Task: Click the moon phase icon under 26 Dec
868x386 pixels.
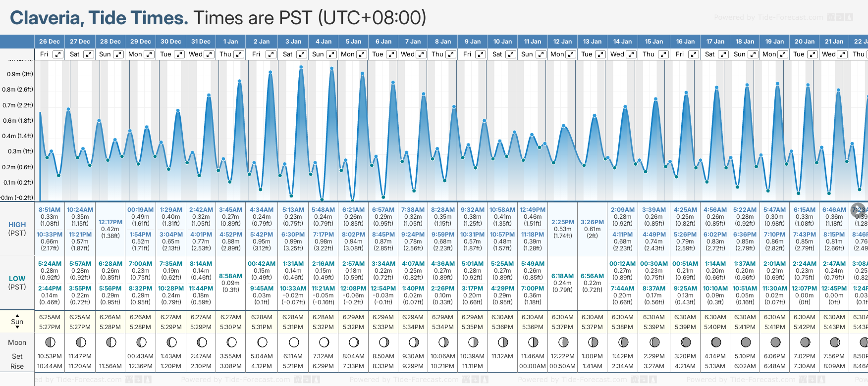Action: click(50, 342)
